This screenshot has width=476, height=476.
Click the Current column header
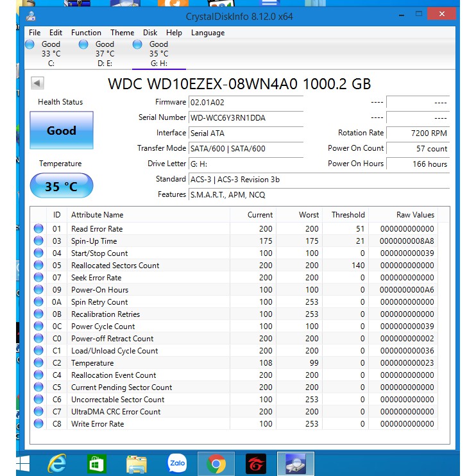253,215
